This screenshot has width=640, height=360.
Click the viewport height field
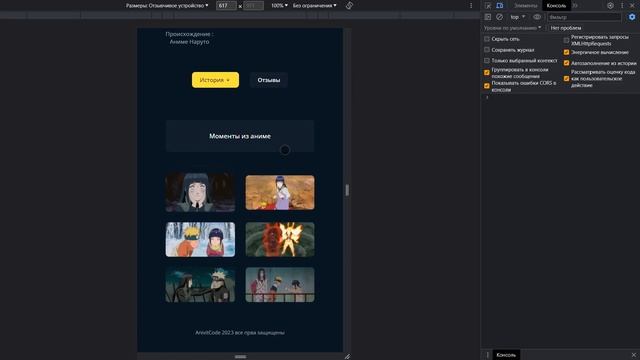coord(253,6)
